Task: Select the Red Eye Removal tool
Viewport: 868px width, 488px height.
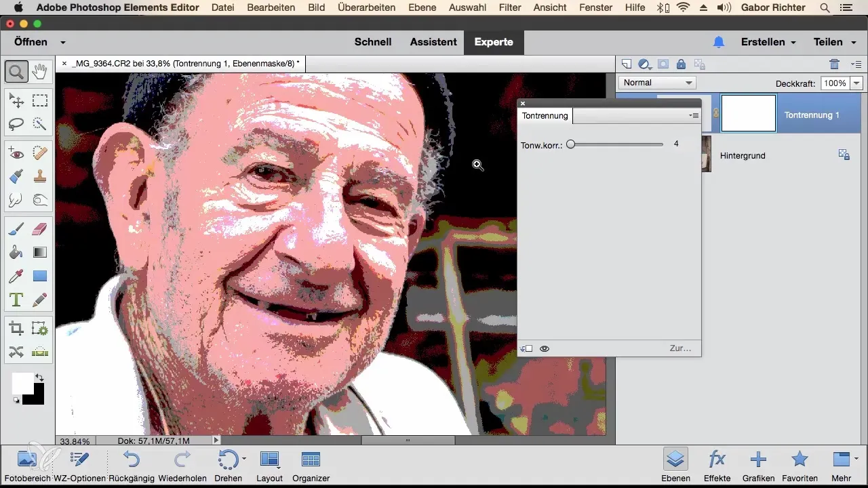Action: point(16,154)
